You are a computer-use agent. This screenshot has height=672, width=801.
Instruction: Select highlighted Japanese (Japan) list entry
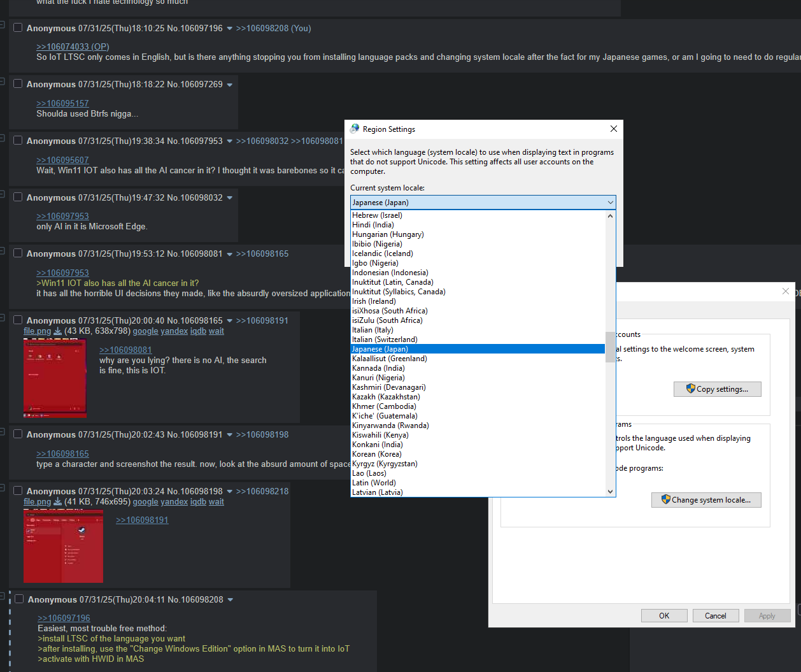(478, 349)
